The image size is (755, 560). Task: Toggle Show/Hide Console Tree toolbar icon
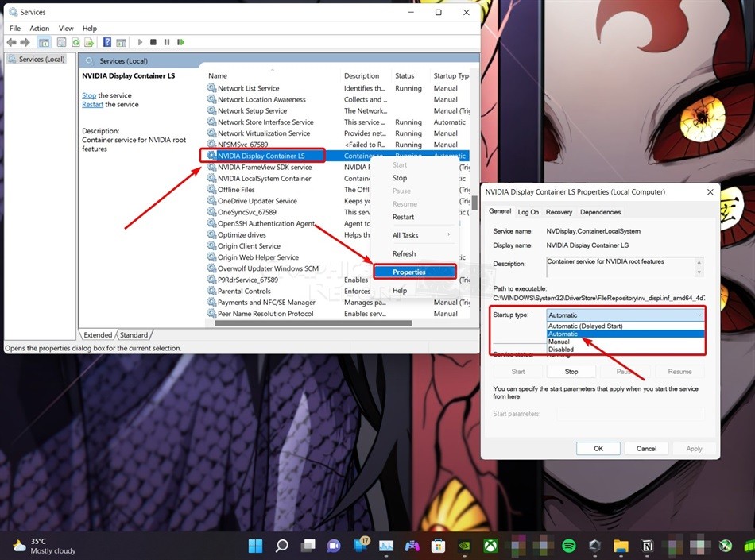[x=45, y=42]
